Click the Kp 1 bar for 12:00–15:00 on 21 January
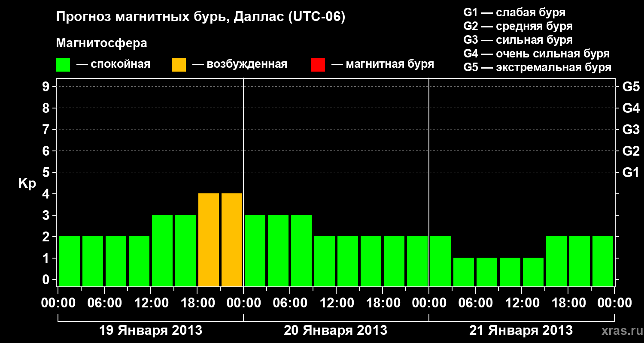This screenshot has width=644, height=343. [x=533, y=272]
